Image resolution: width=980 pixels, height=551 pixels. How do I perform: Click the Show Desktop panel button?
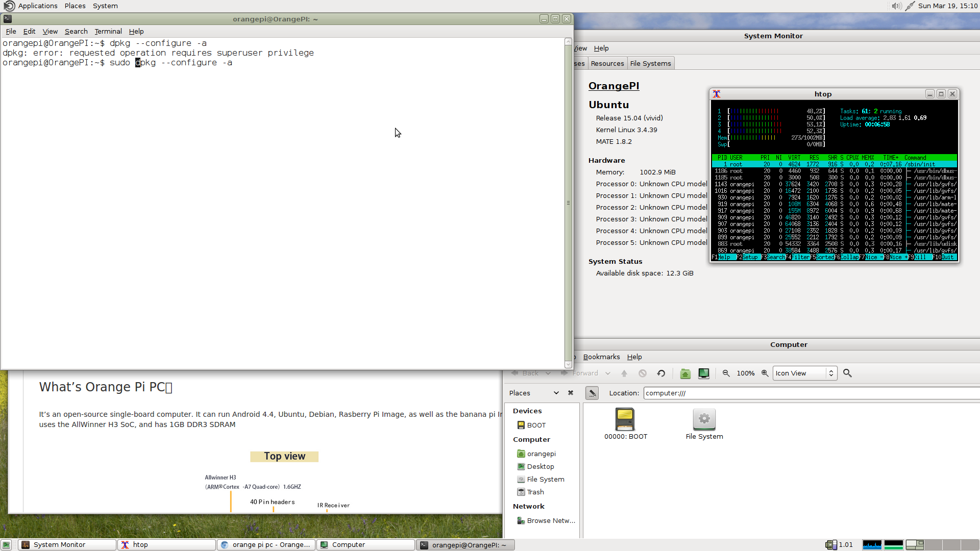(7, 545)
